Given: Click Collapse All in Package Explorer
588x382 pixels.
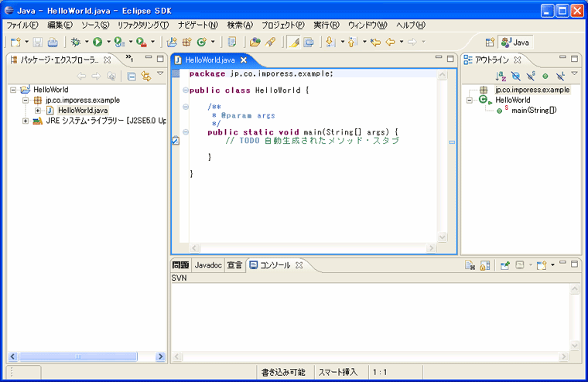Looking at the screenshot, I should [132, 77].
